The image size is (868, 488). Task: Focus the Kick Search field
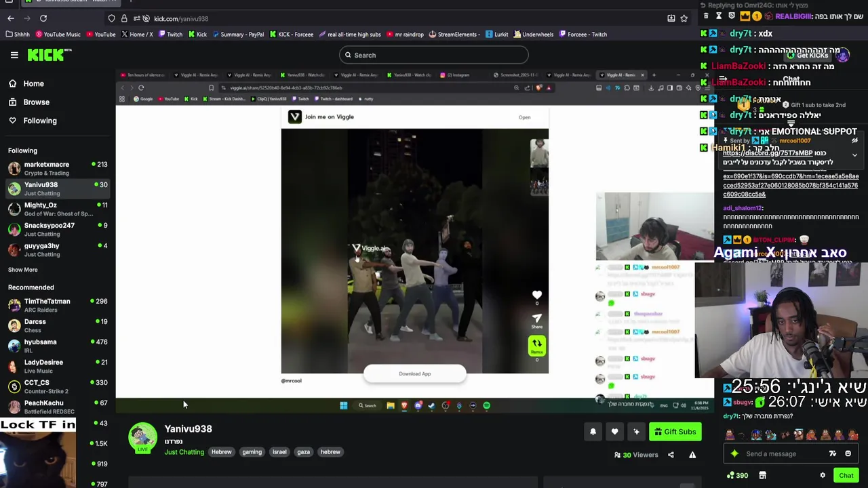[434, 55]
